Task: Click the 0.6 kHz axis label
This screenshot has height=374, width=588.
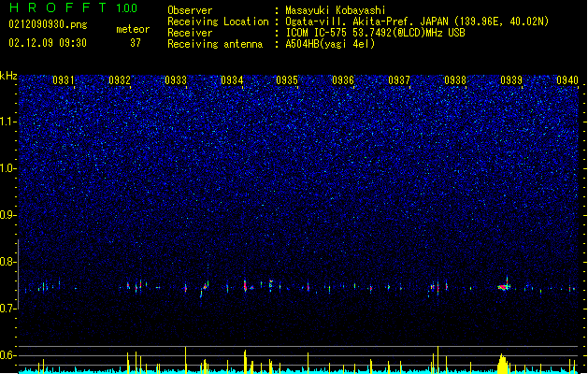Action: pyautogui.click(x=8, y=355)
